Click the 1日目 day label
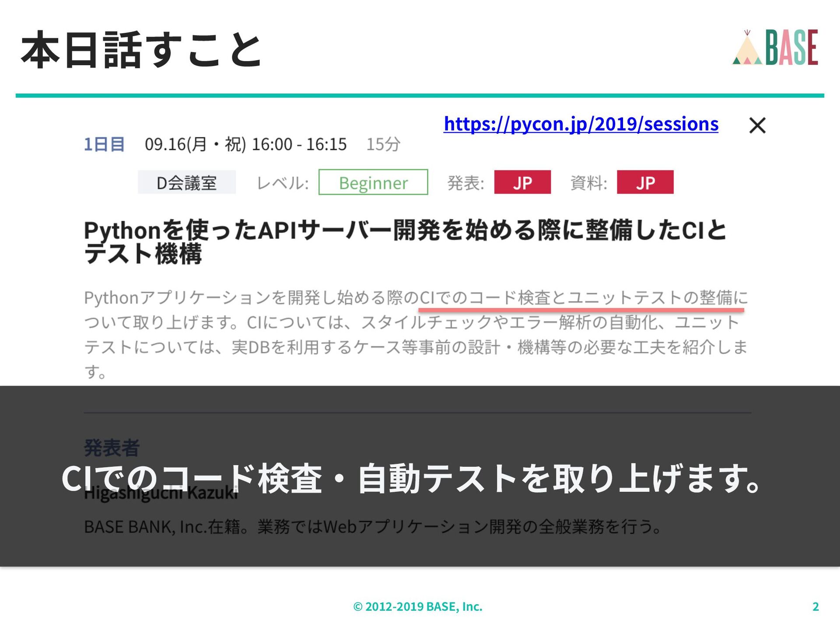 click(104, 144)
